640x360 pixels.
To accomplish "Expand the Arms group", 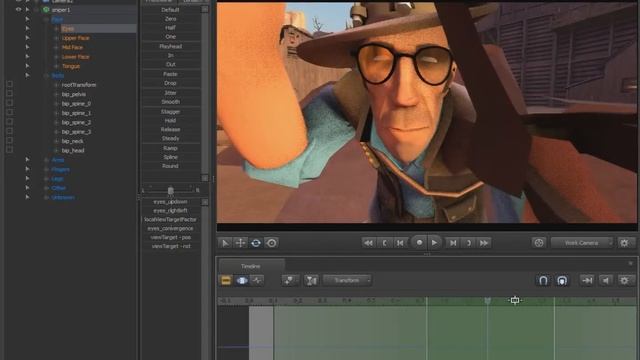I will (x=46, y=160).
